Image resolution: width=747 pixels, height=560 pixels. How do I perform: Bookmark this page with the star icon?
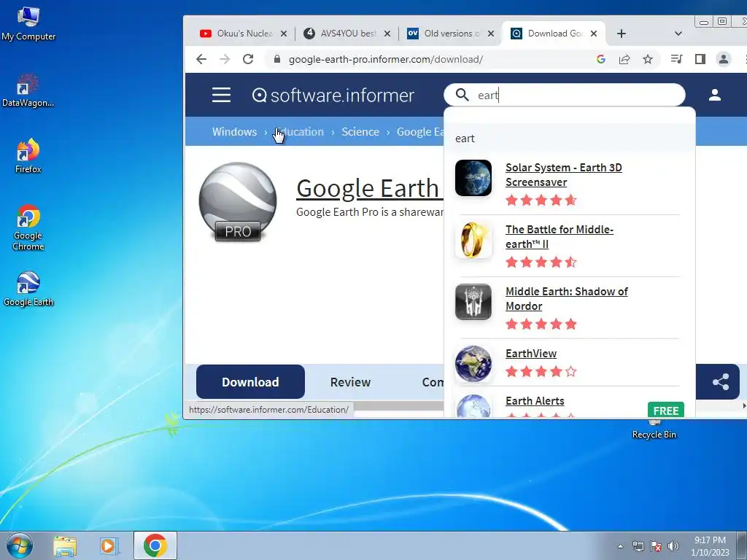(x=648, y=59)
